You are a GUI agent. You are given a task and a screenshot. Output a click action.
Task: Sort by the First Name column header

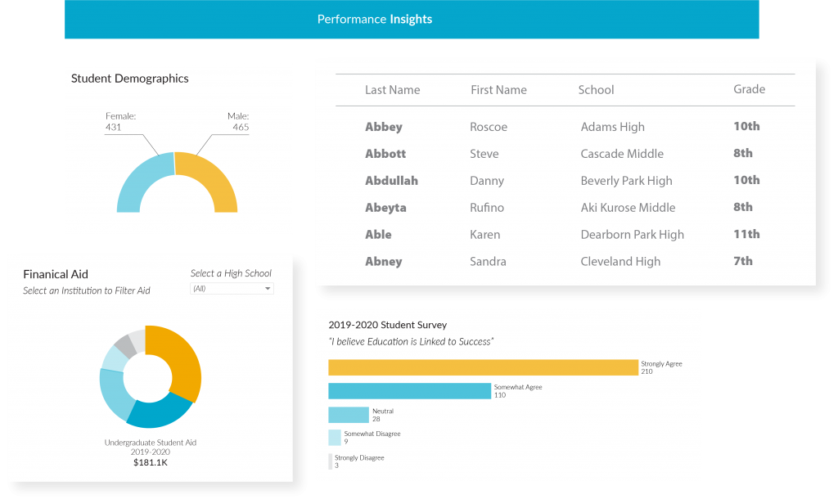point(498,90)
